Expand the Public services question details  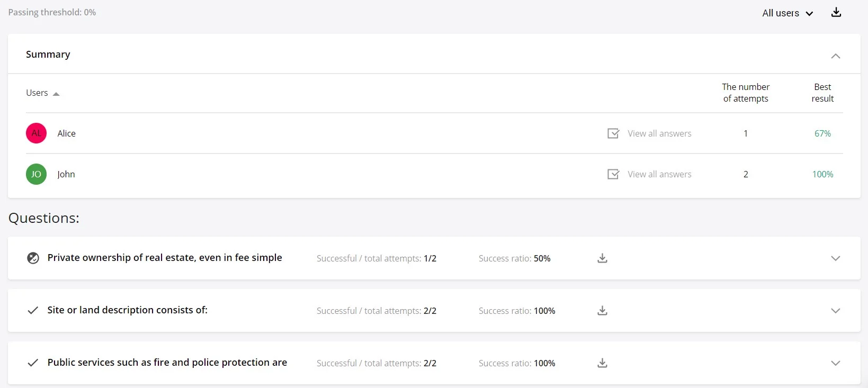pos(836,363)
